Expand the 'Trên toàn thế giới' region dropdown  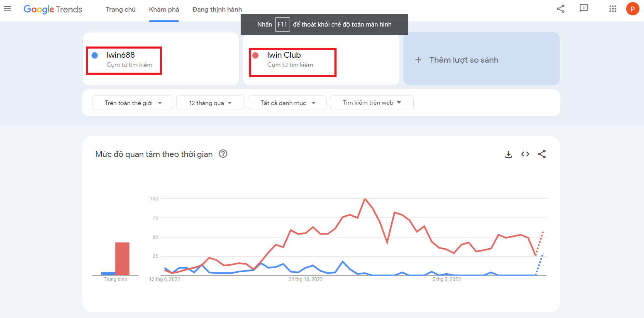tap(132, 103)
